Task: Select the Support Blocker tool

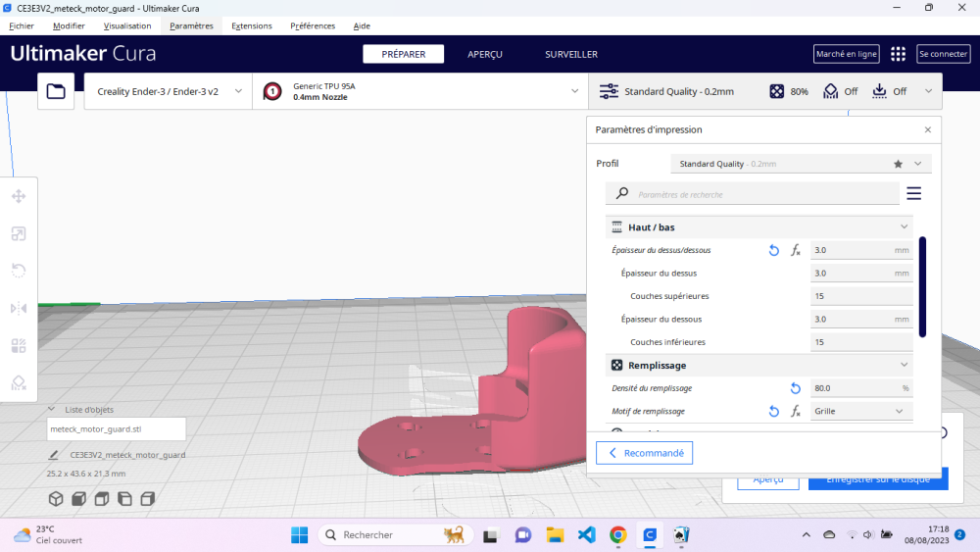Action: [x=19, y=382]
